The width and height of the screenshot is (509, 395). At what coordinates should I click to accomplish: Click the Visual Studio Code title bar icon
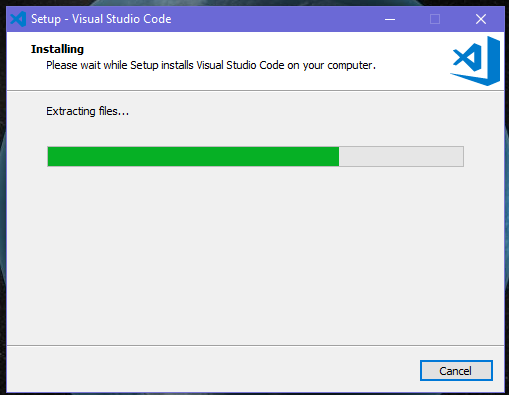18,19
